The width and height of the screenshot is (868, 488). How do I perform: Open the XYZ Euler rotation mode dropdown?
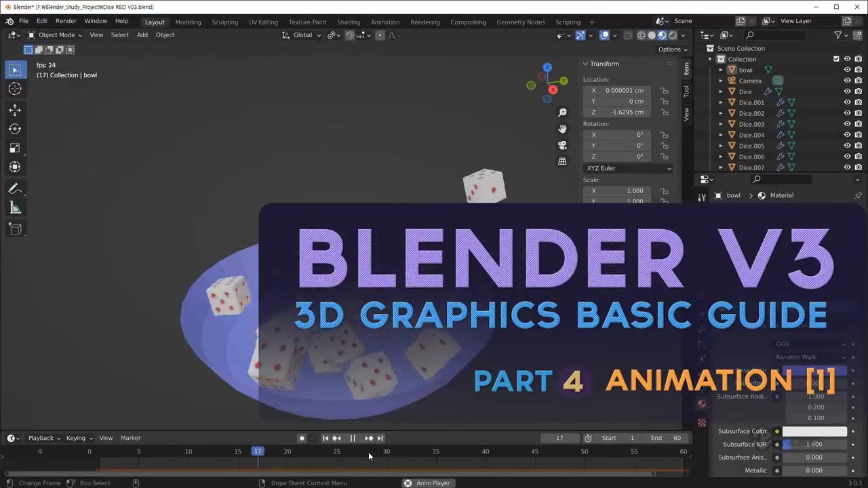(627, 168)
